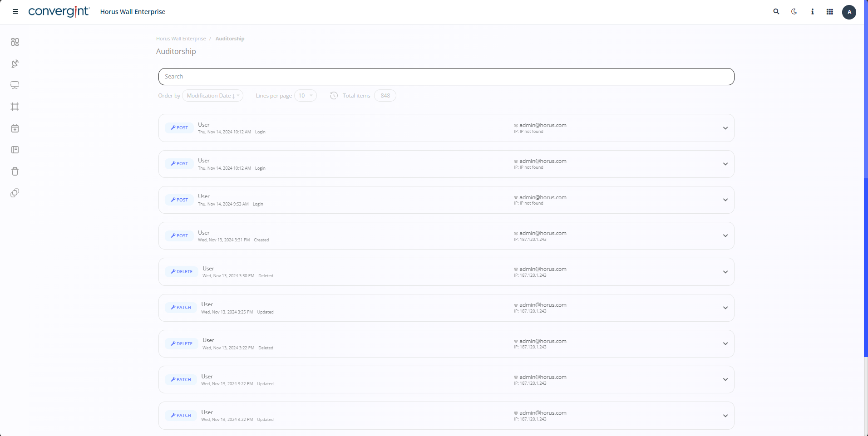Expand the first POST Login audit entry

tap(725, 128)
